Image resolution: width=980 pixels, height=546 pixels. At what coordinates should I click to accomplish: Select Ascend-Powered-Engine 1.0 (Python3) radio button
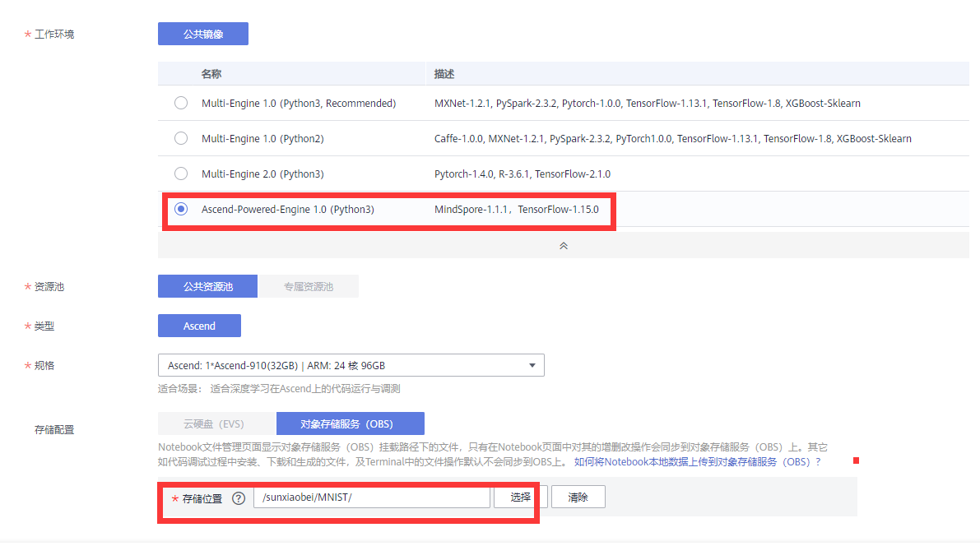(x=181, y=210)
